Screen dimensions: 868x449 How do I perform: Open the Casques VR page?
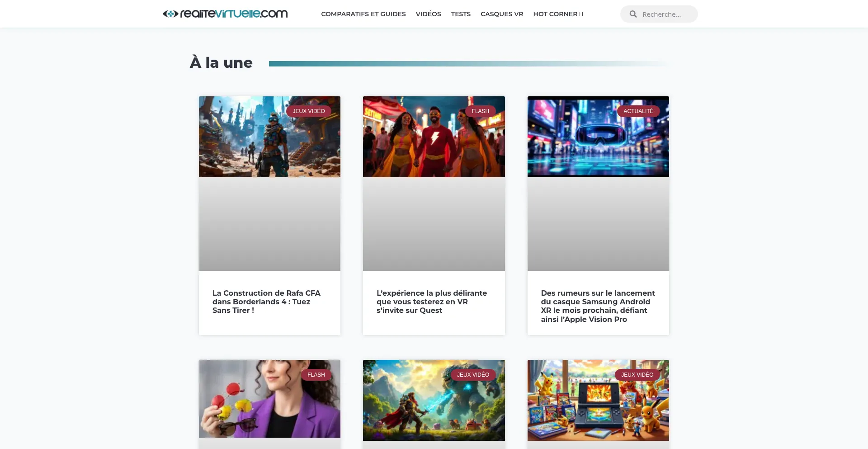tap(502, 14)
